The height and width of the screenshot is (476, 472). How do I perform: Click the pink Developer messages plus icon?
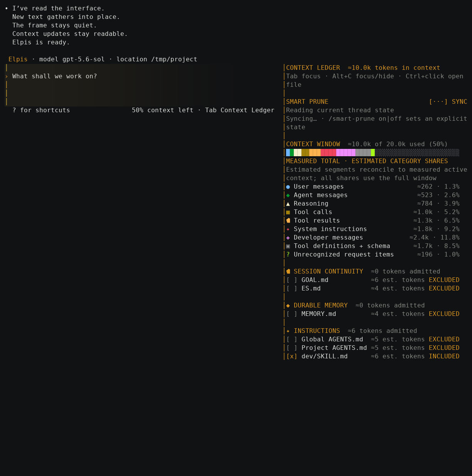click(288, 238)
